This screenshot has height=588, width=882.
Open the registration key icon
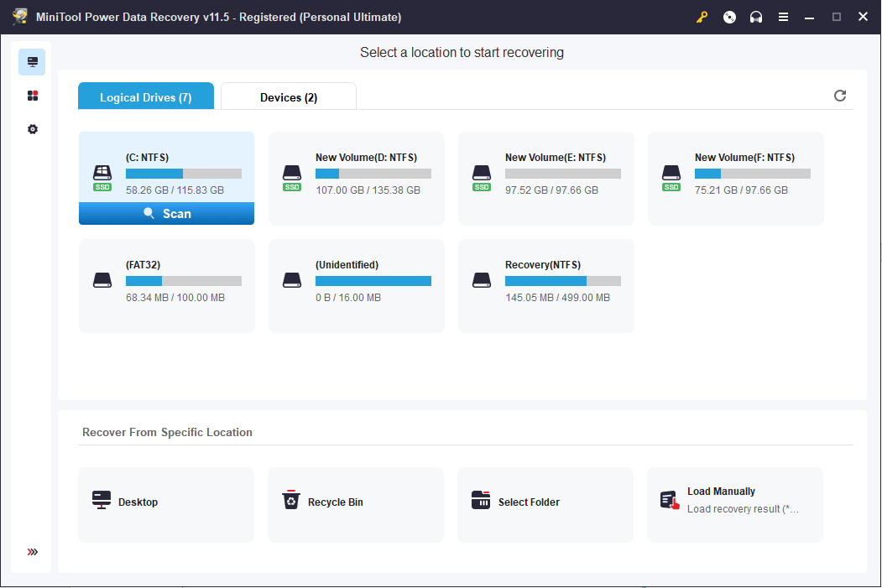(702, 17)
